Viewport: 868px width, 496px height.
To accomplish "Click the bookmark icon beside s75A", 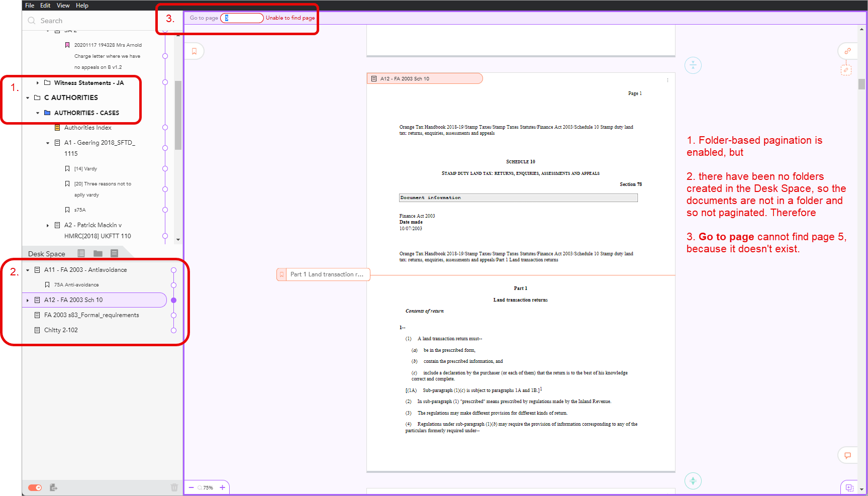I will click(x=67, y=210).
